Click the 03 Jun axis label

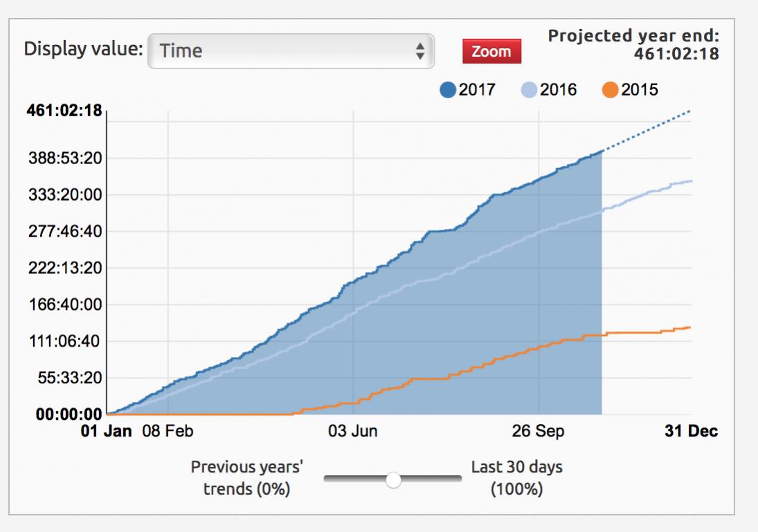(x=353, y=432)
